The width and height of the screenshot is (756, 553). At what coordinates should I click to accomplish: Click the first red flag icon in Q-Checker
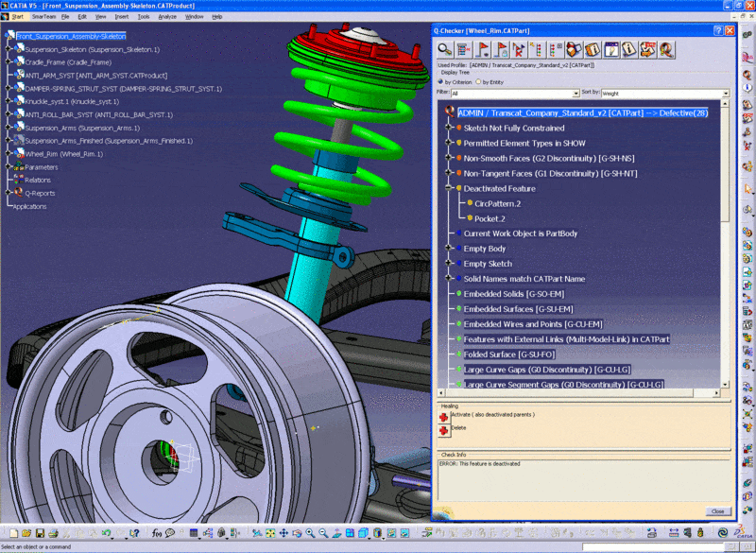(483, 49)
